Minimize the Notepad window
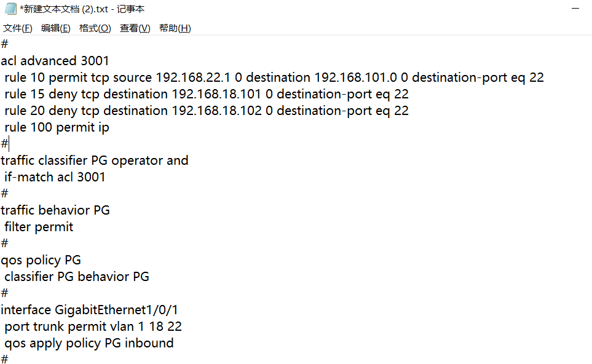The width and height of the screenshot is (592, 364). pos(575,9)
